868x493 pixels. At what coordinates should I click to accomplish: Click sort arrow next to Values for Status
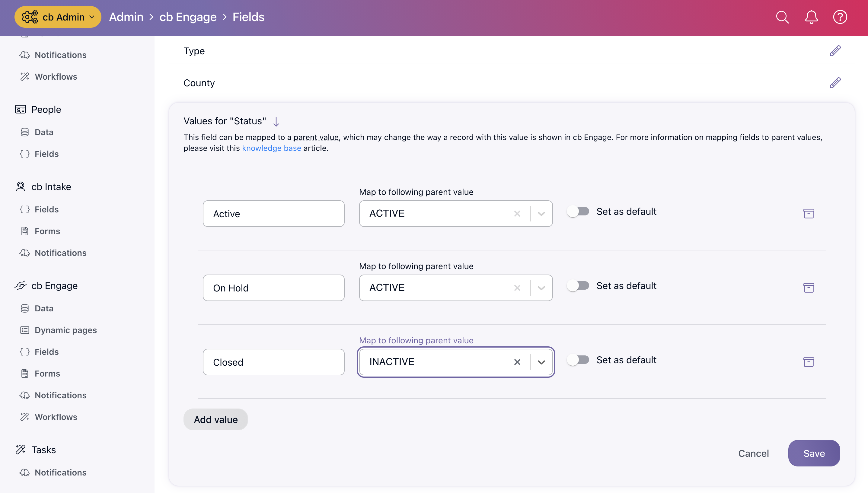pyautogui.click(x=276, y=122)
